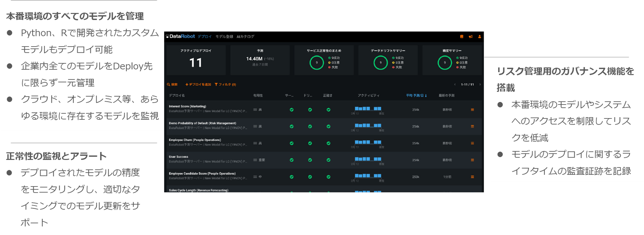The width and height of the screenshot is (644, 235).
Task: Switch to the AIカタログ tab
Action: pyautogui.click(x=245, y=37)
